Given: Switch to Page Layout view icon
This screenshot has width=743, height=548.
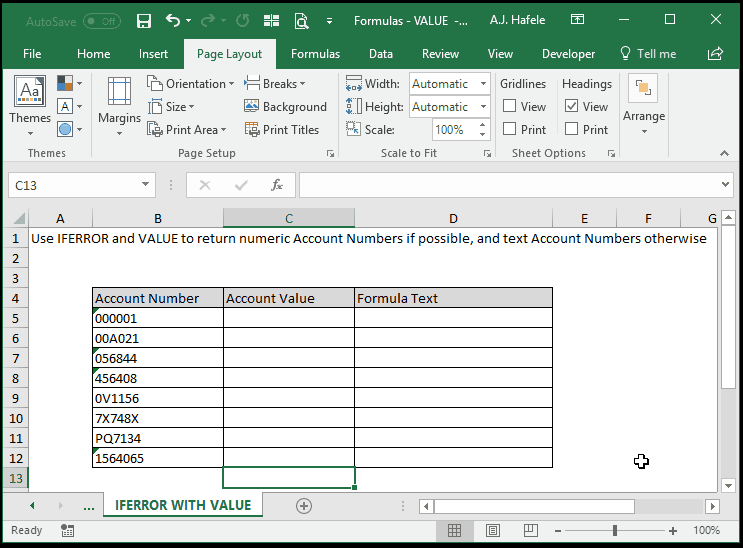Looking at the screenshot, I should pyautogui.click(x=493, y=530).
